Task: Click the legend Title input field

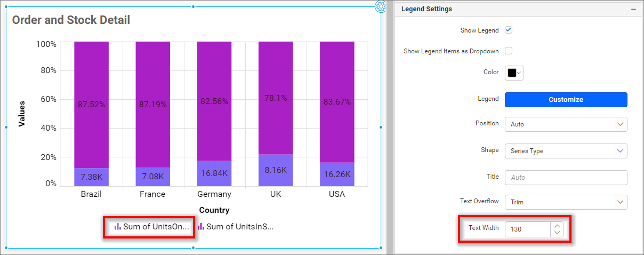Action: (x=566, y=178)
